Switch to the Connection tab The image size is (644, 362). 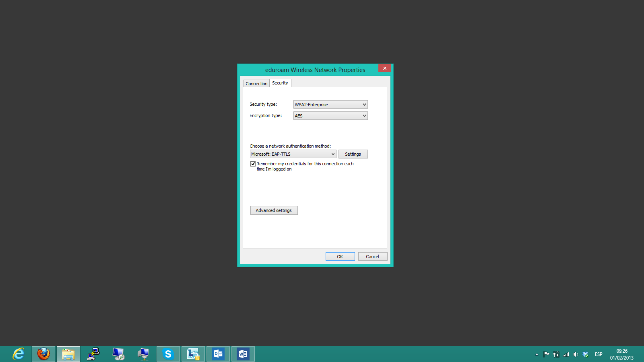[x=256, y=84]
